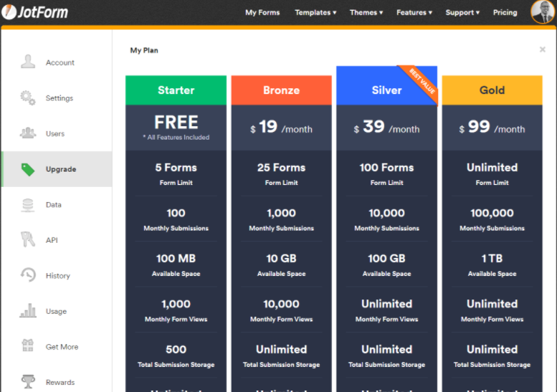Screen dimensions: 557x392
Task: Open the Users sidebar section
Action: pos(57,133)
